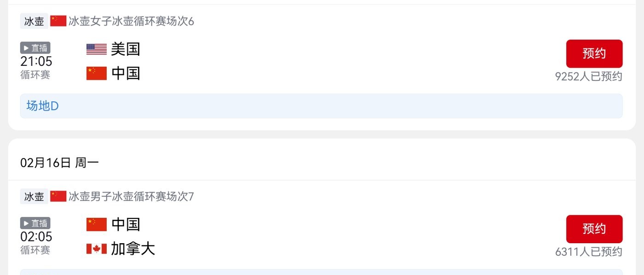644x275 pixels.
Task: Click the Canada flag icon
Action: [97, 249]
